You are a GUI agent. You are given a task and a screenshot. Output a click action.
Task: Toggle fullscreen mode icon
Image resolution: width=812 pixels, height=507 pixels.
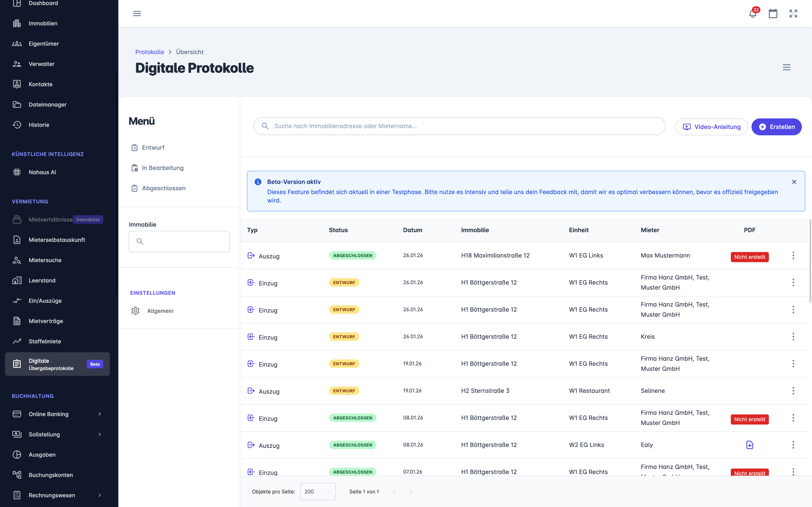[793, 14]
